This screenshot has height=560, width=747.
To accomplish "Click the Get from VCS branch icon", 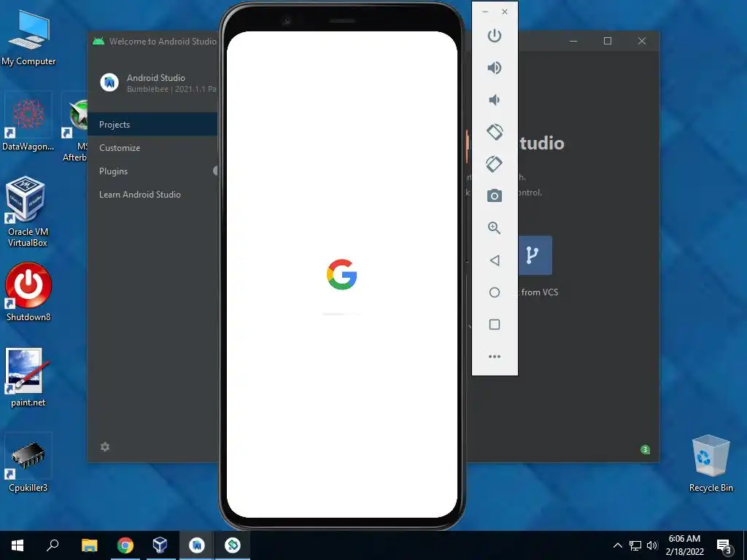I will (x=535, y=255).
